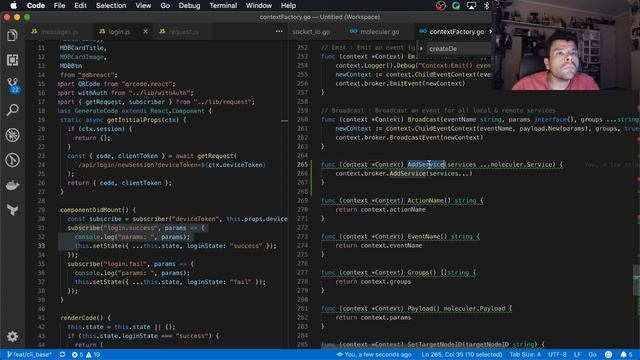The height and width of the screenshot is (360, 640).
Task: Click the Go icon on moleculer.go tab
Action: point(353,31)
